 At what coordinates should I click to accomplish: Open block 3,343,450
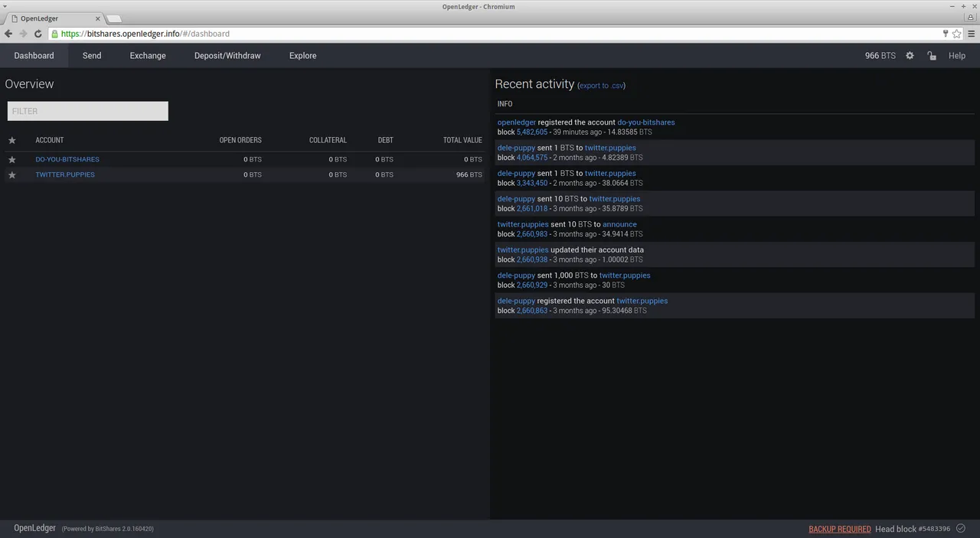click(x=532, y=183)
